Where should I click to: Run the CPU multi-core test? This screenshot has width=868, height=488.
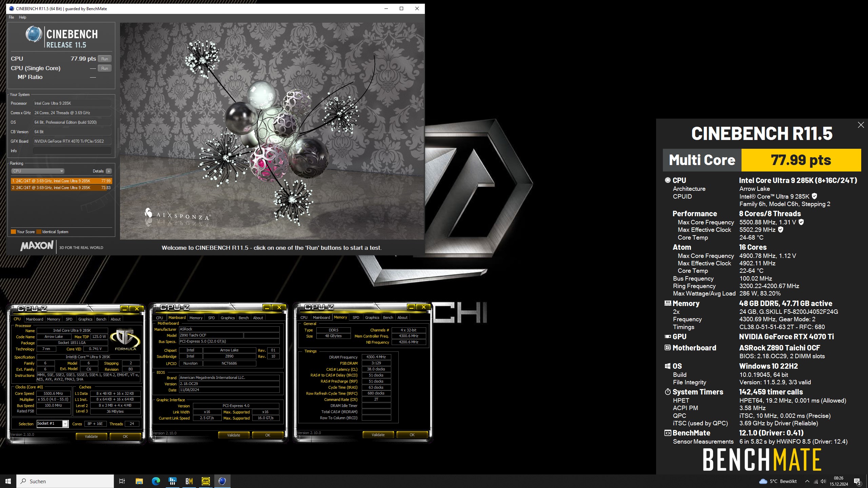pyautogui.click(x=105, y=59)
